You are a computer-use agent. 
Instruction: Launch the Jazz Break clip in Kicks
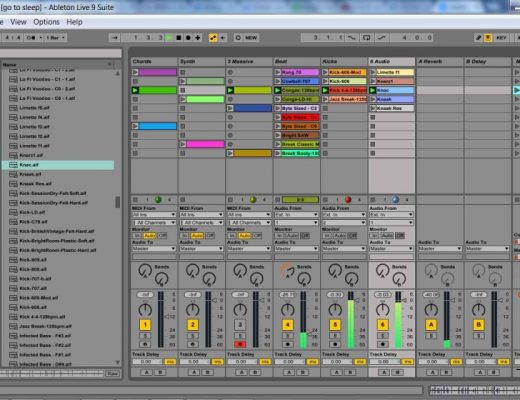pos(325,99)
